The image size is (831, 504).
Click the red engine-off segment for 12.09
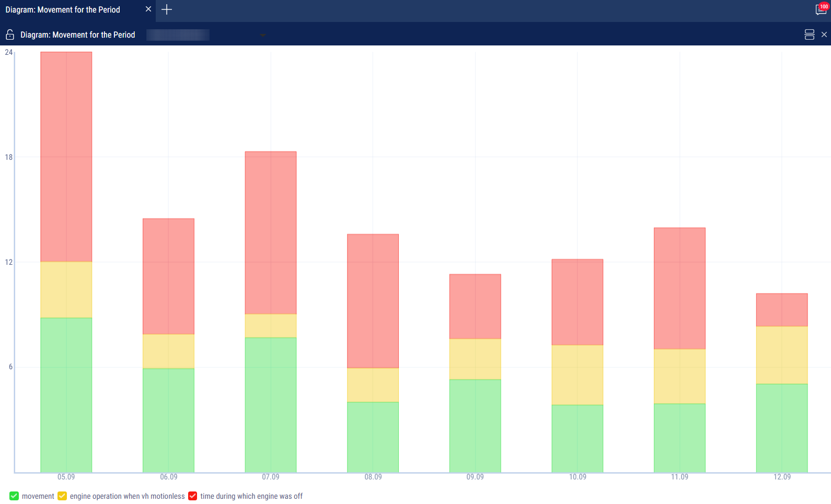(782, 310)
